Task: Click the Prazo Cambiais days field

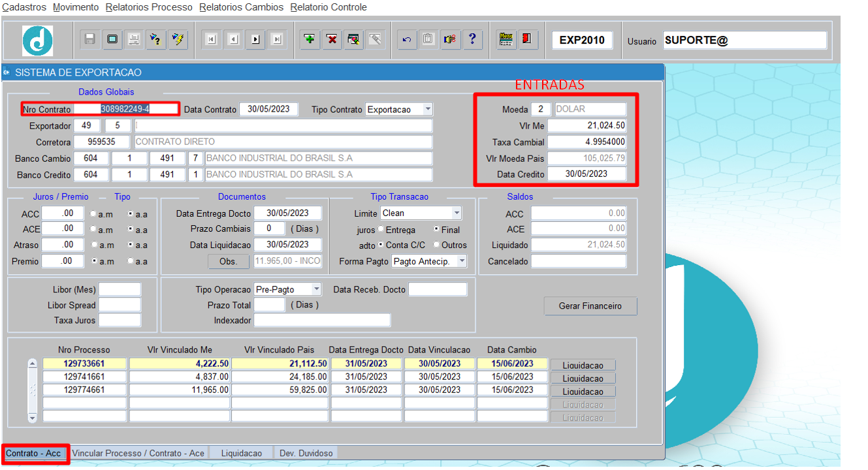Action: [x=269, y=228]
